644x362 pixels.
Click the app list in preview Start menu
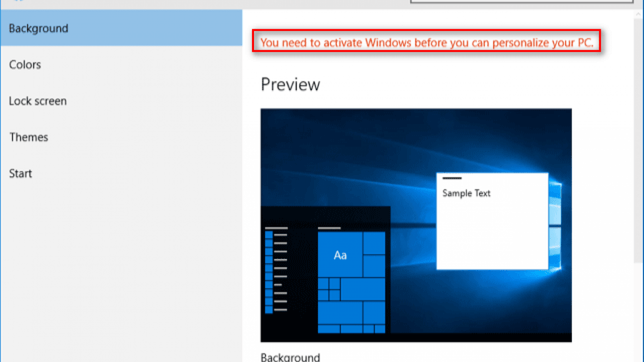tap(276, 271)
